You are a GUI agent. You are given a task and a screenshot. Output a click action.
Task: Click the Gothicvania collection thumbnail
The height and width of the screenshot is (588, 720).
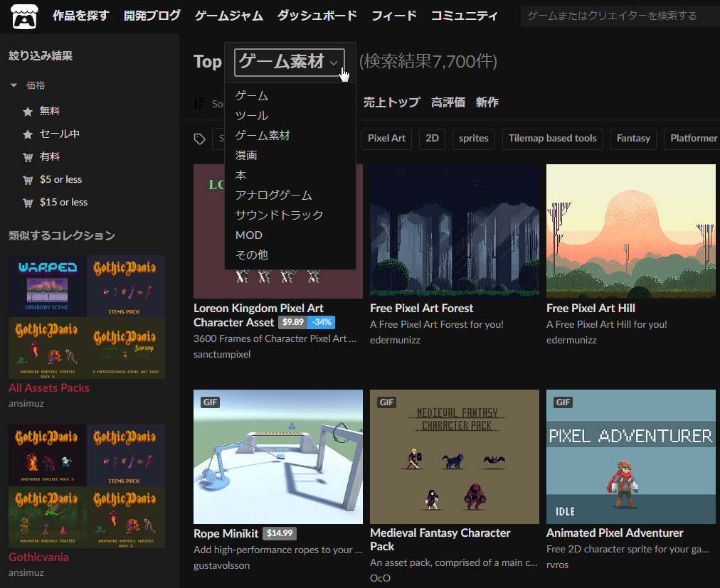[86, 486]
